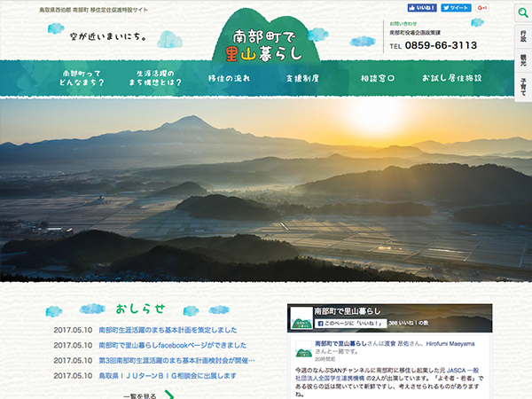532x399 pixels.
Task: Click the sunrise mountain hero image
Action: tap(266, 190)
